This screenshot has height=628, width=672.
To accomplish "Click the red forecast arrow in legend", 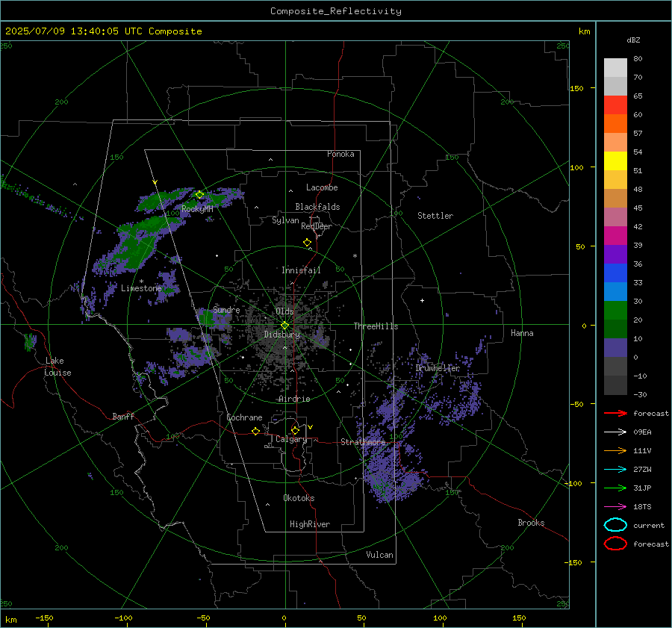I will (x=615, y=413).
